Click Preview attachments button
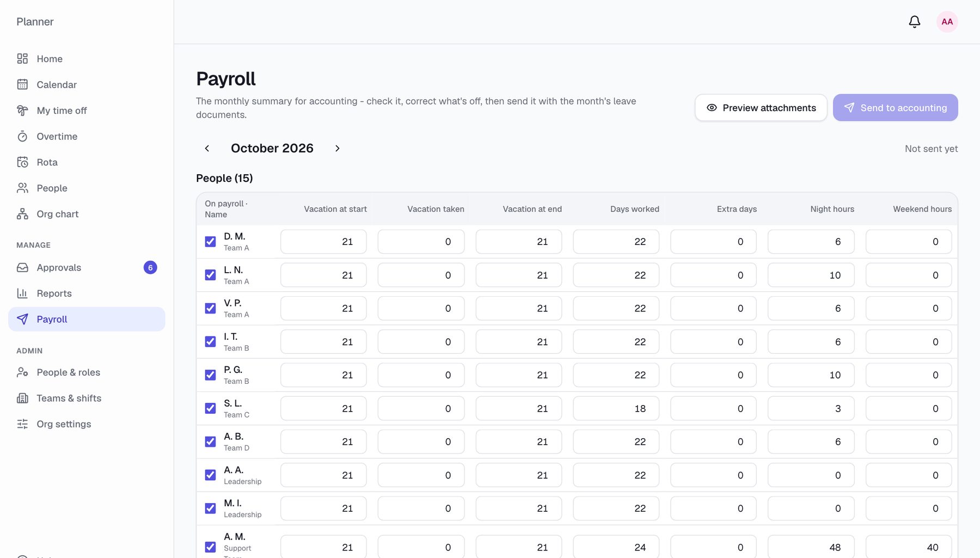 (761, 108)
